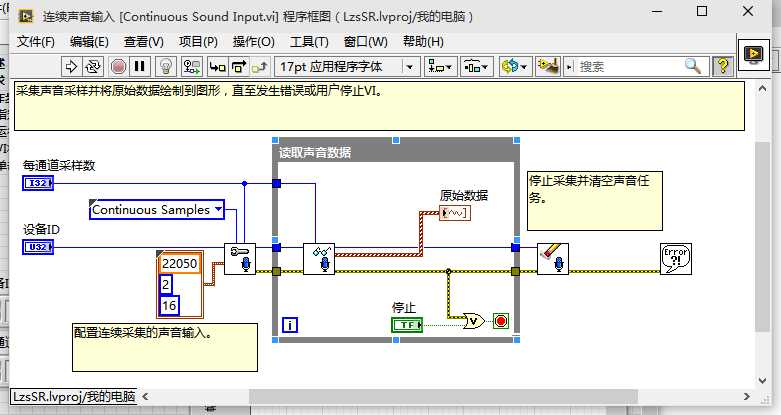This screenshot has height=415, width=781.
Task: Select the 设备ID U32 terminal
Action: tap(38, 247)
